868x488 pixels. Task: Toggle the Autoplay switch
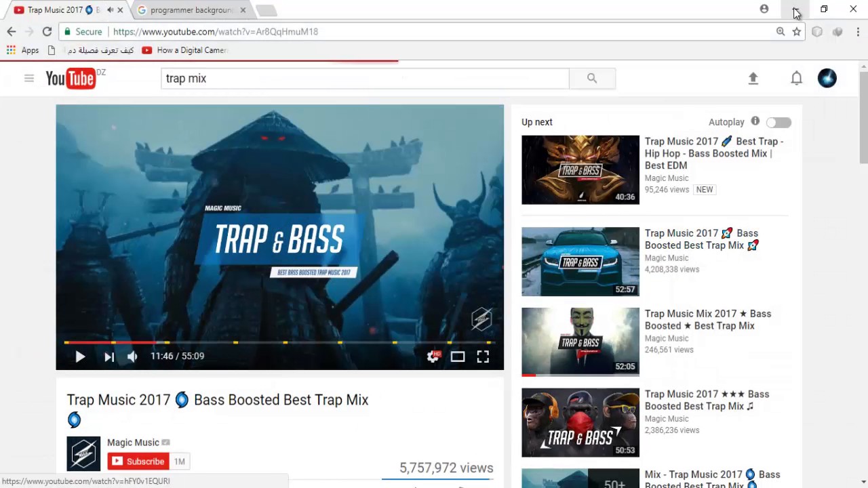pos(778,122)
